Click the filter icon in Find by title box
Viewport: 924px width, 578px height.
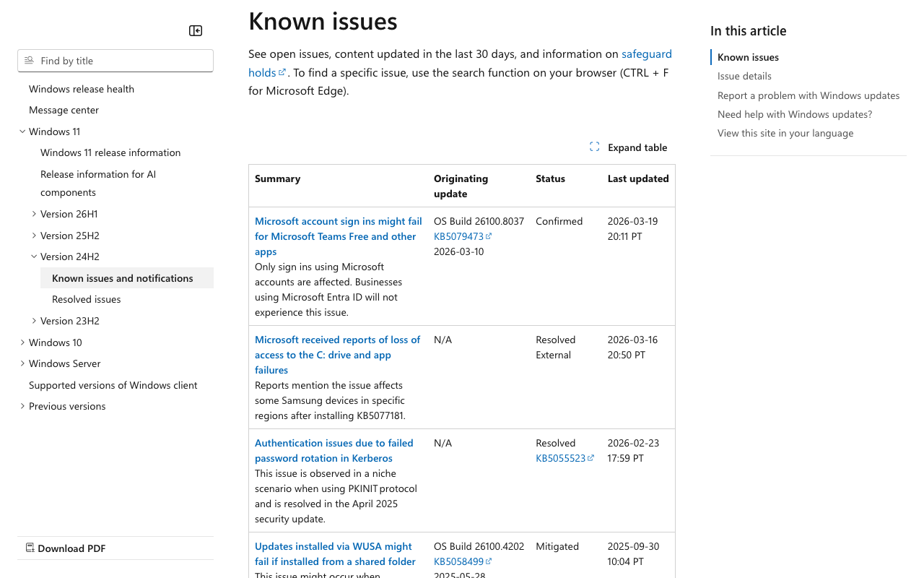(x=30, y=61)
